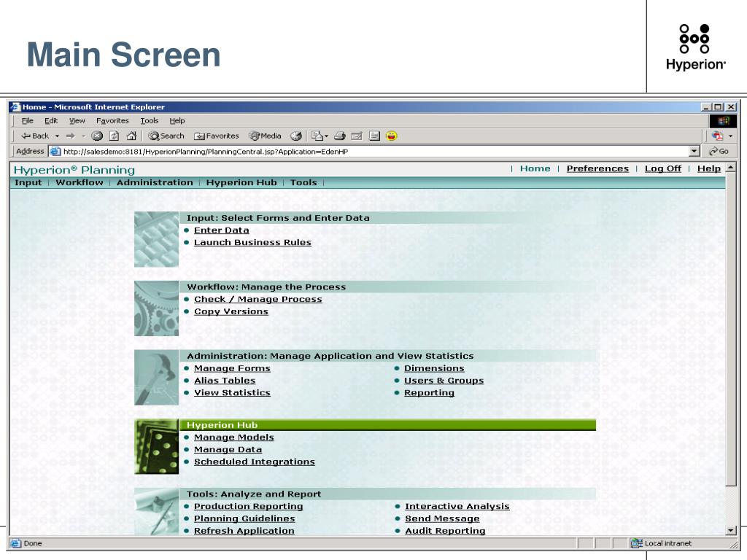Expand the Mail button dropdown arrow
The width and height of the screenshot is (747, 560).
click(326, 136)
